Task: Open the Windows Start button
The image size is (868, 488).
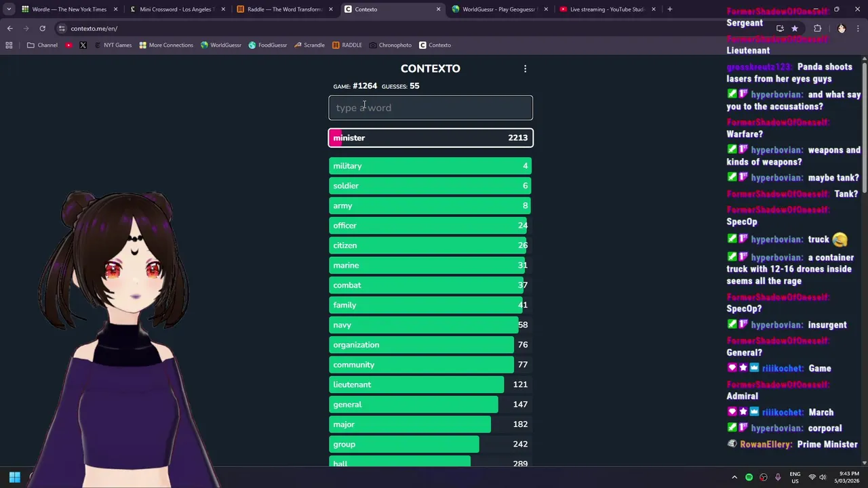Action: 14,477
